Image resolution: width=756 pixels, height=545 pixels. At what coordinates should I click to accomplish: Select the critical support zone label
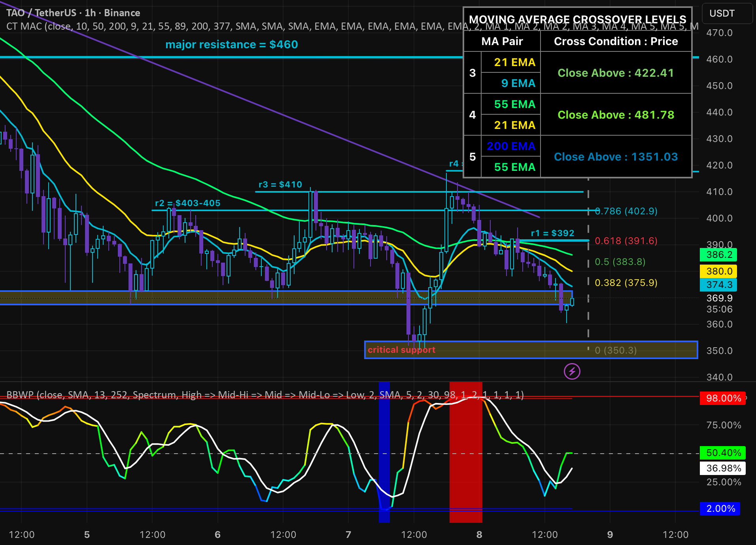[401, 350]
